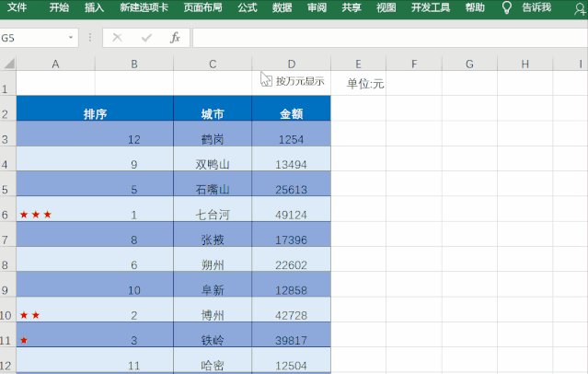Open the 数据 tab
Image resolution: width=588 pixels, height=374 pixels.
[x=282, y=7]
